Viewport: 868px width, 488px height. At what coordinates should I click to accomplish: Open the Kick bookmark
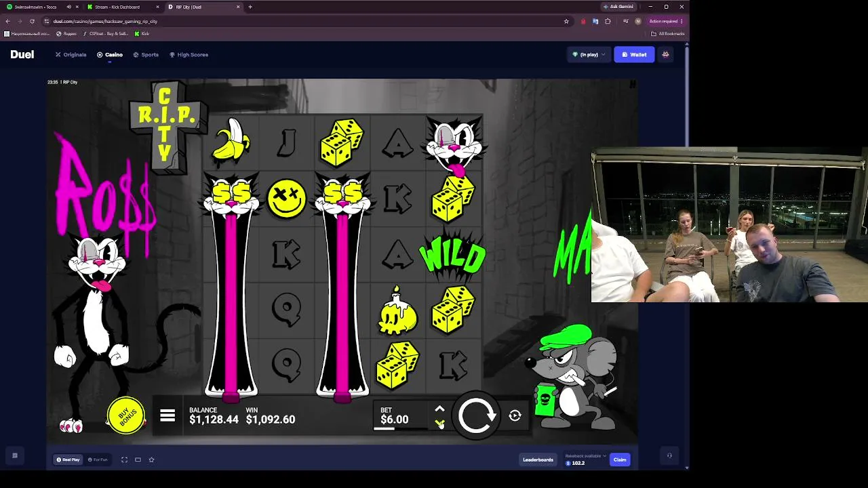142,34
